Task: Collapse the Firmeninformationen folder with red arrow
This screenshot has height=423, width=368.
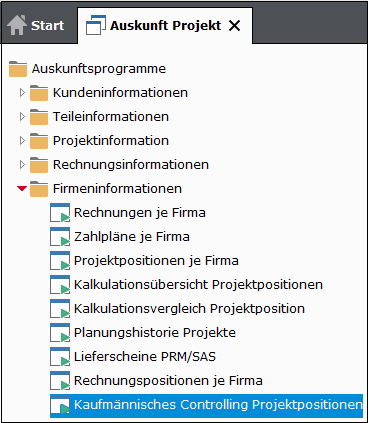Action: coord(22,189)
